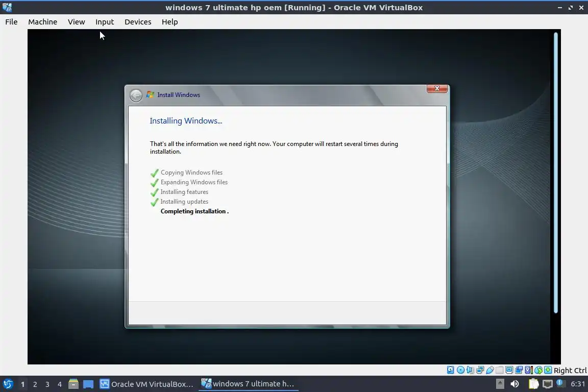Click the VirtualBox icon in window title bar

7,7
